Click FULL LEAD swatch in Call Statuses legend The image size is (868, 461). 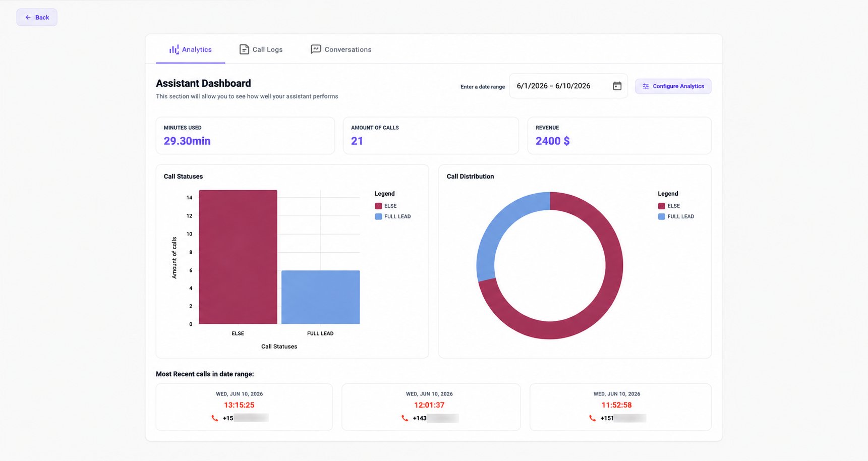(x=378, y=216)
